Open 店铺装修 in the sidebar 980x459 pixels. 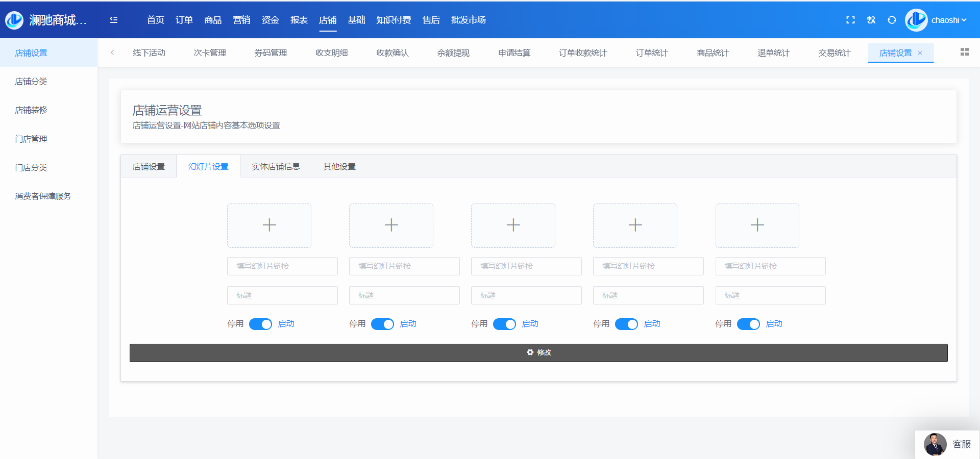(31, 110)
